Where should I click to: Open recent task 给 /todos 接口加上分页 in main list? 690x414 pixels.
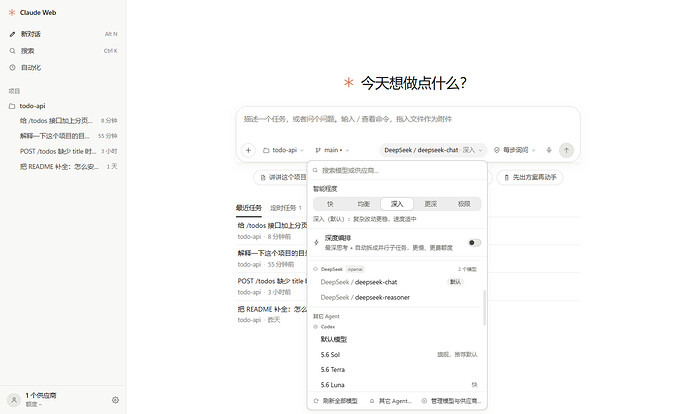pos(272,231)
